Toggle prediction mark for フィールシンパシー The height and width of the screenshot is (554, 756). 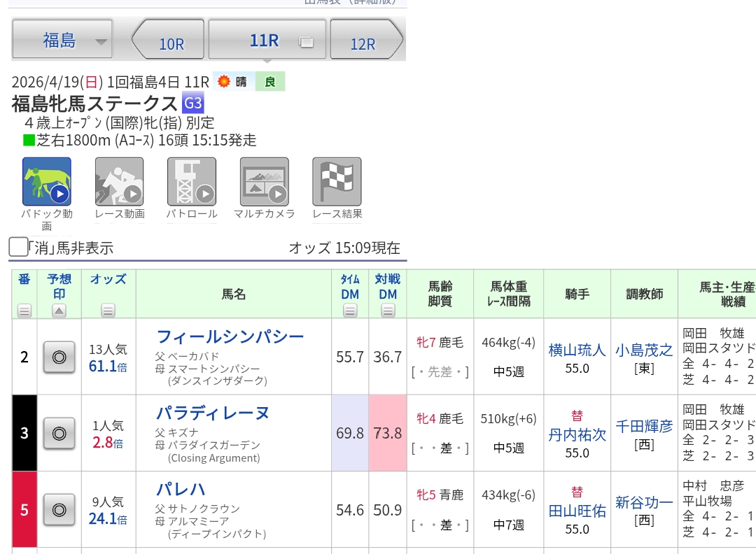click(59, 357)
